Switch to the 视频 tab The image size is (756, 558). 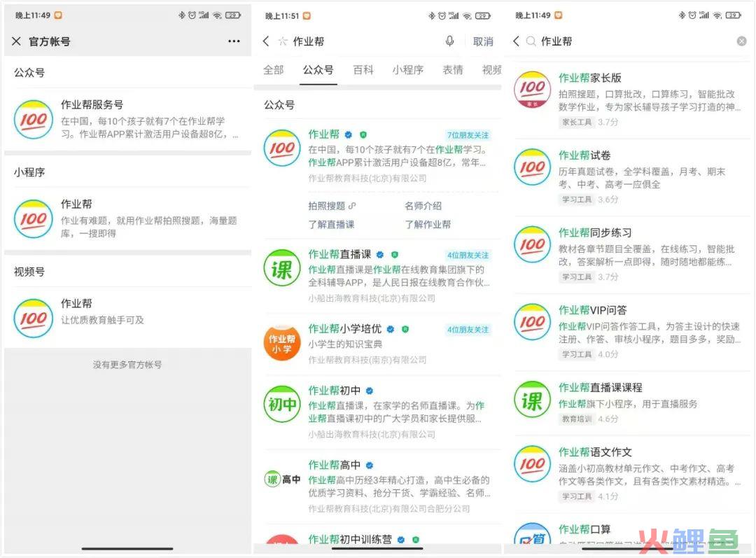(x=492, y=70)
